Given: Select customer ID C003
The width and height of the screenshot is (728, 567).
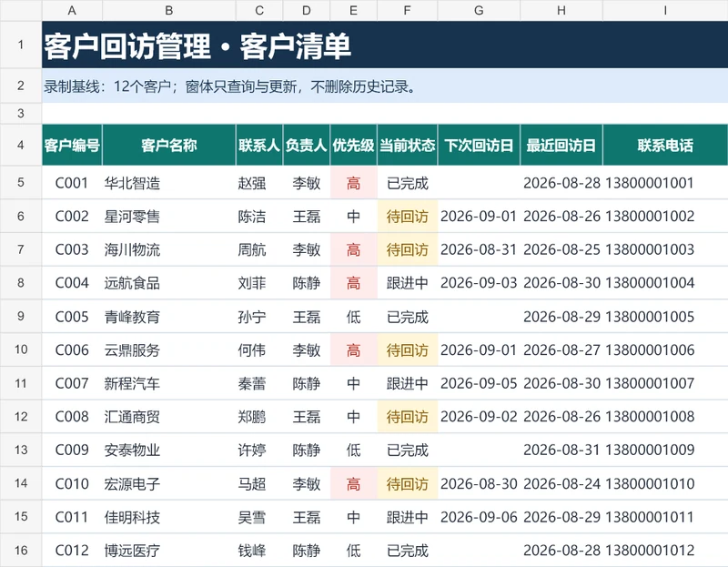Looking at the screenshot, I should tap(72, 250).
